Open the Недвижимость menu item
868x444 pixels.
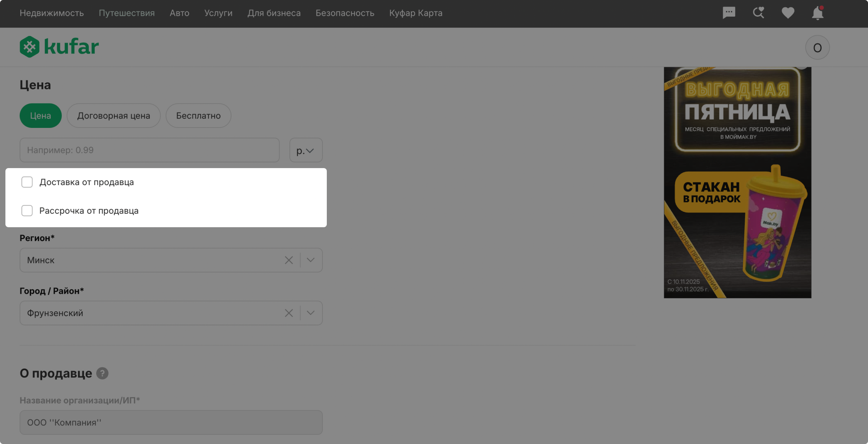52,13
